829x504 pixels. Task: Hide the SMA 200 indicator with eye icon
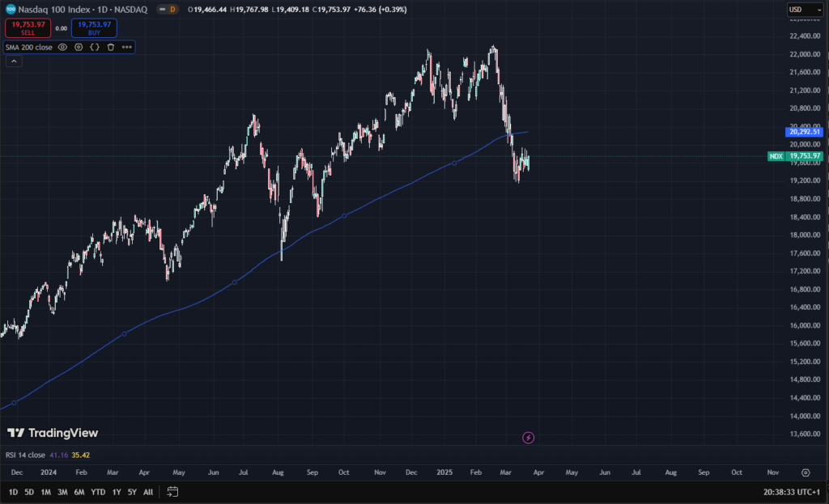(62, 47)
